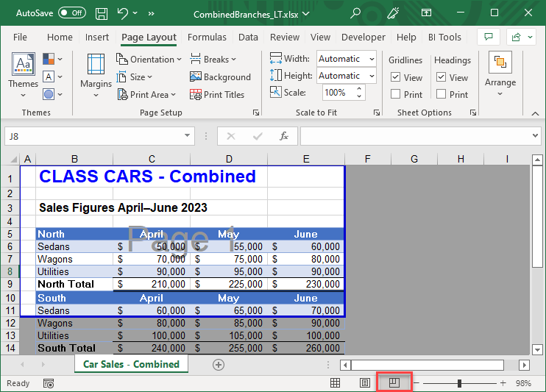Viewport: 546px width, 392px height.
Task: Enable Headings Print checkbox
Action: [x=442, y=94]
